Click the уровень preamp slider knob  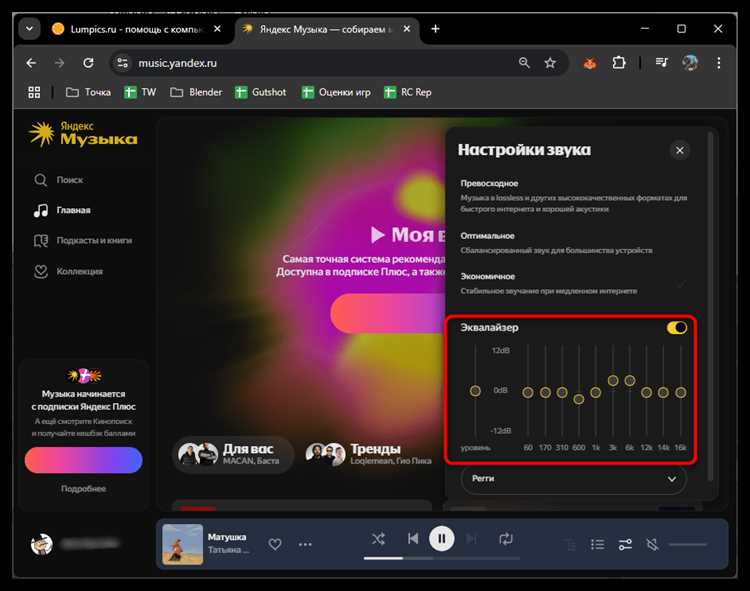[475, 391]
